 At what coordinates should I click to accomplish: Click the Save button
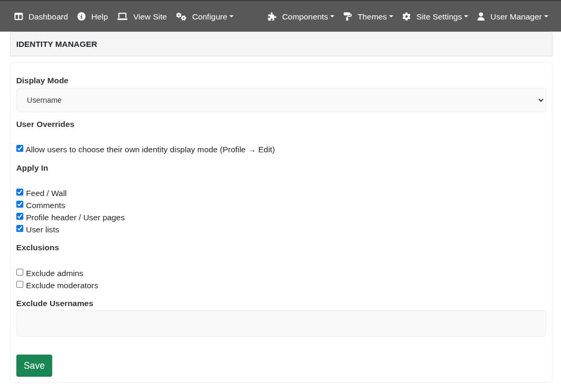tap(34, 365)
